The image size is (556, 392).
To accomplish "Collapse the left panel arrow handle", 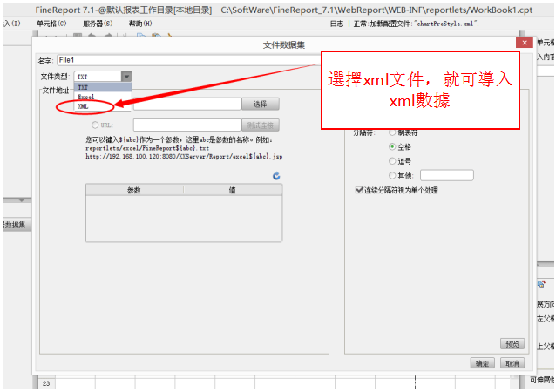I will (x=21, y=200).
